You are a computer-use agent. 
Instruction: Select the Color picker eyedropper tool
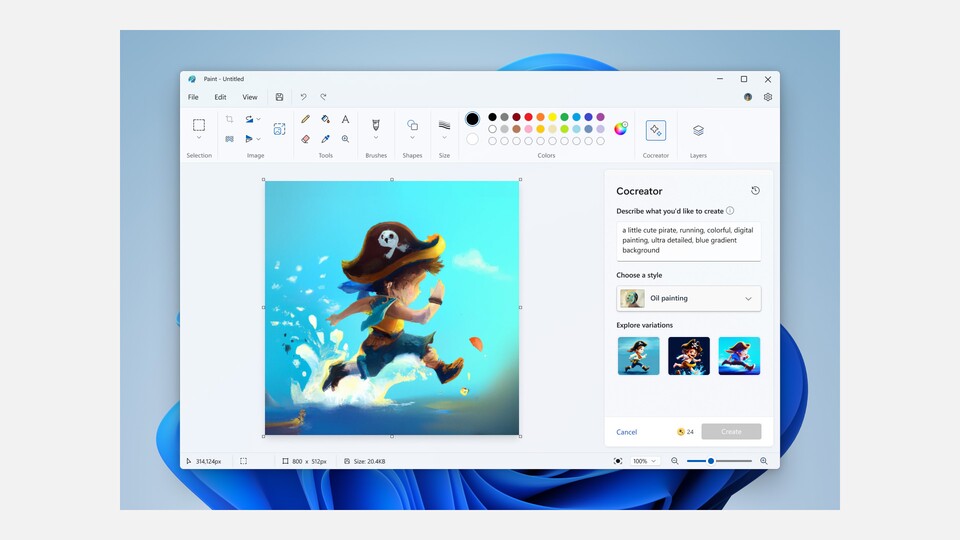pyautogui.click(x=325, y=139)
